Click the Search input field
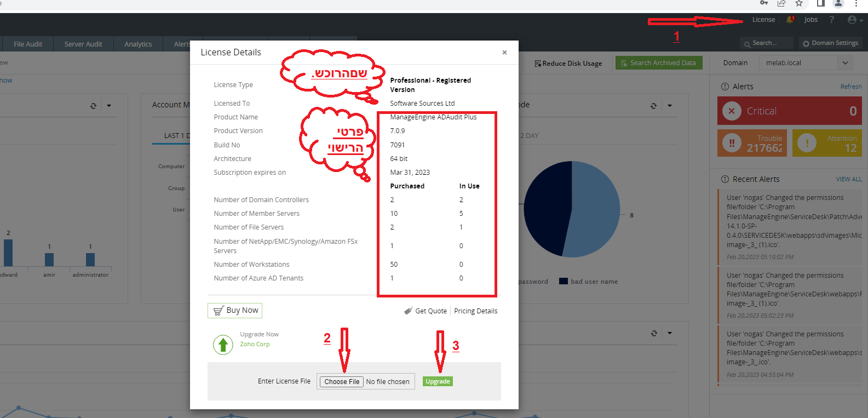This screenshot has width=868, height=418. (769, 43)
